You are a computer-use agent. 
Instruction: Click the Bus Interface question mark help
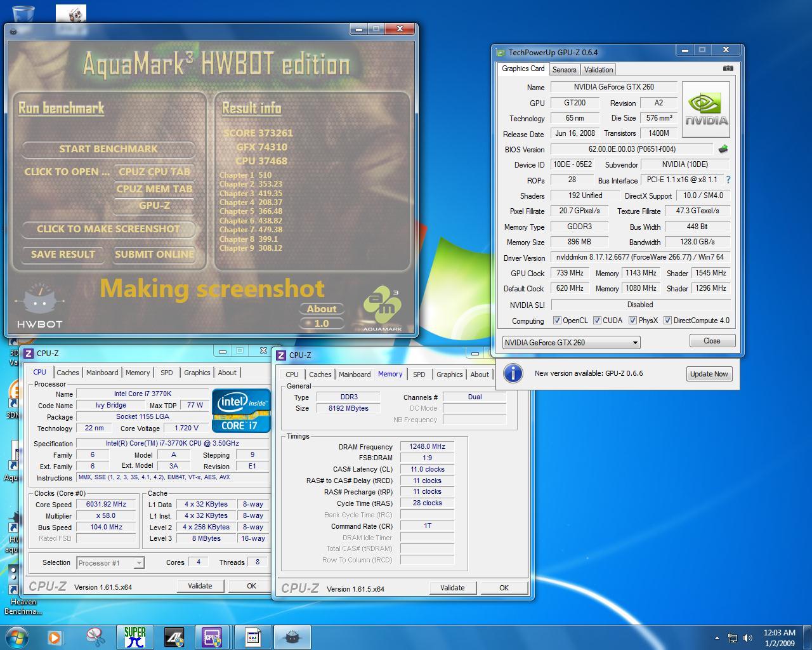tap(728, 180)
